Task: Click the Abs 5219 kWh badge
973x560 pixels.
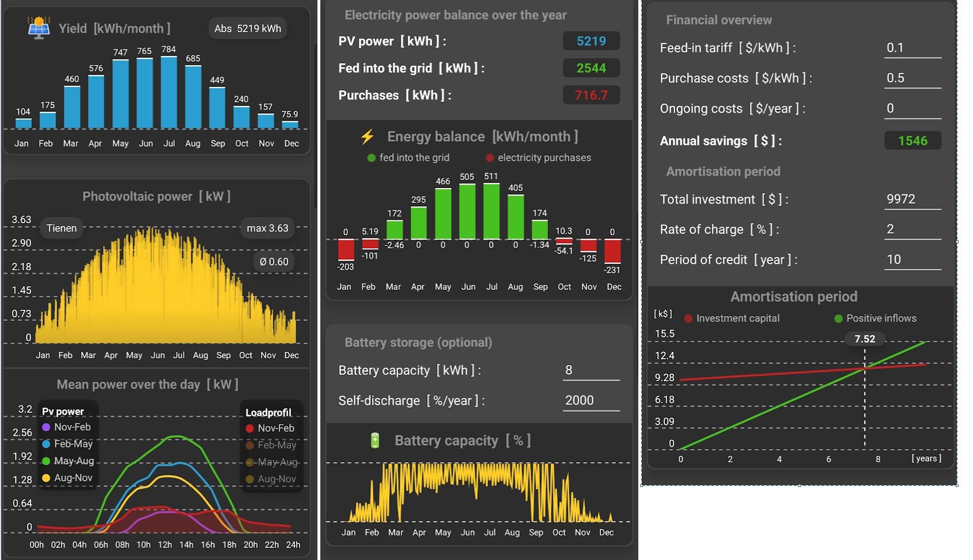Action: [x=247, y=29]
